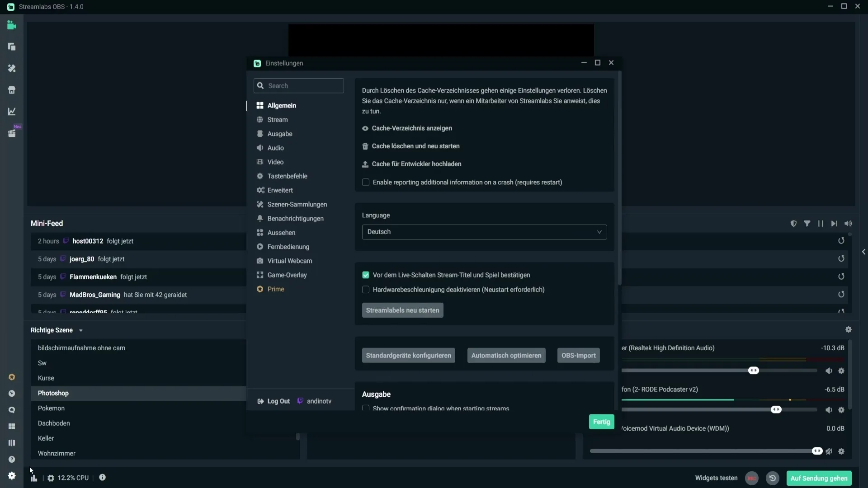
Task: Click Streamlabels neu starten button
Action: click(402, 310)
